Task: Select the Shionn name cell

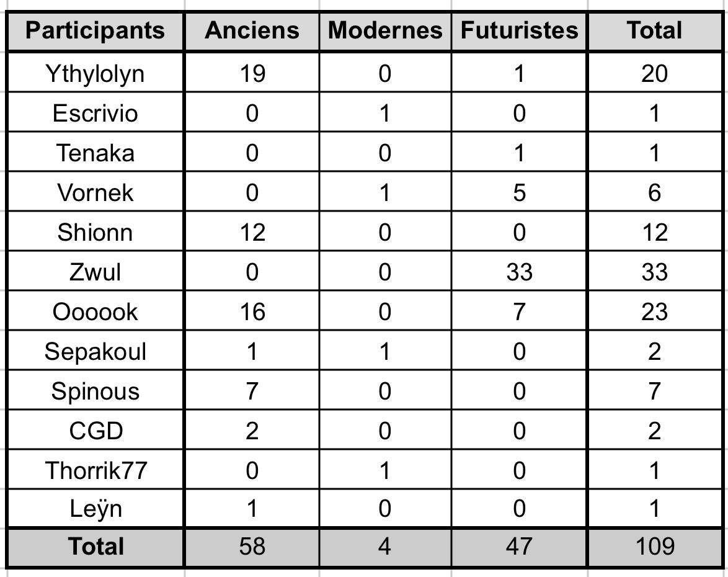Action: point(95,232)
